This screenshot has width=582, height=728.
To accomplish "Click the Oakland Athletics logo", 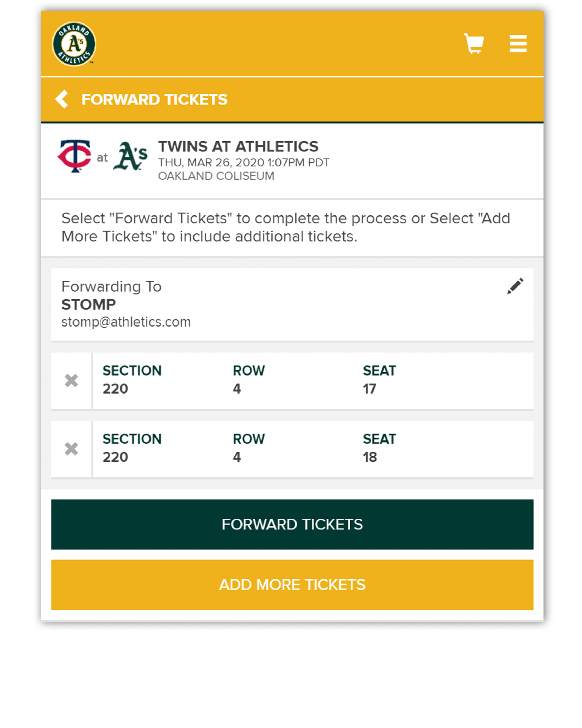I will 74,44.
